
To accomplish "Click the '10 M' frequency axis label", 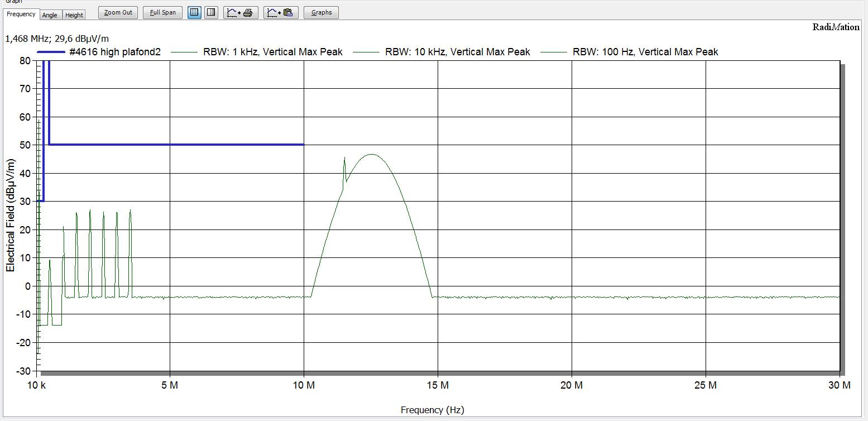I will (304, 385).
